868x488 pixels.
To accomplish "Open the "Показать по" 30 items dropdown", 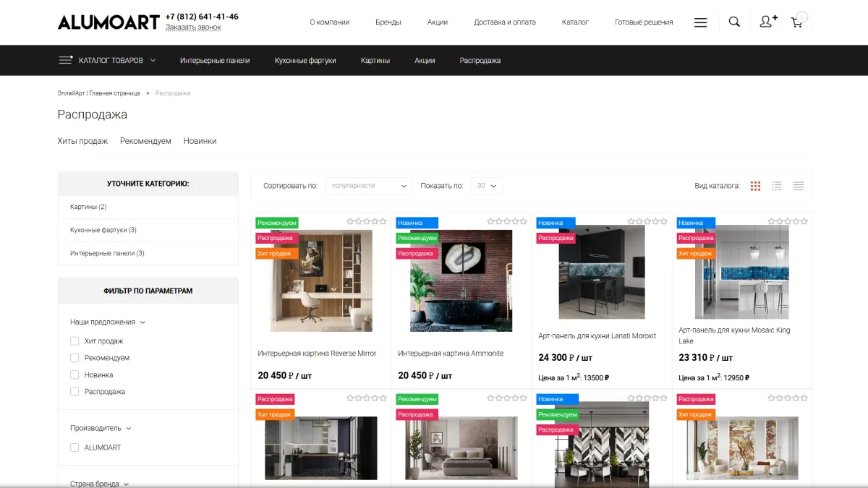I will coord(487,186).
